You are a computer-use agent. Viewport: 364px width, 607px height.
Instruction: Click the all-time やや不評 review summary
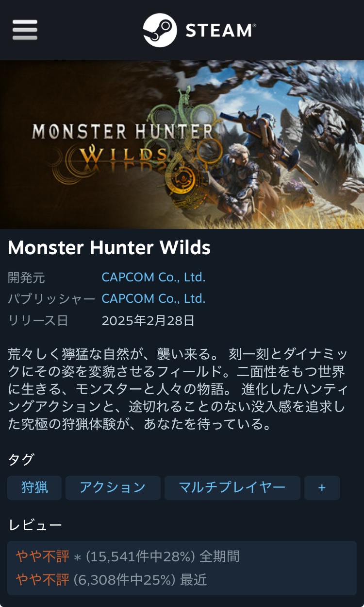[x=42, y=556]
